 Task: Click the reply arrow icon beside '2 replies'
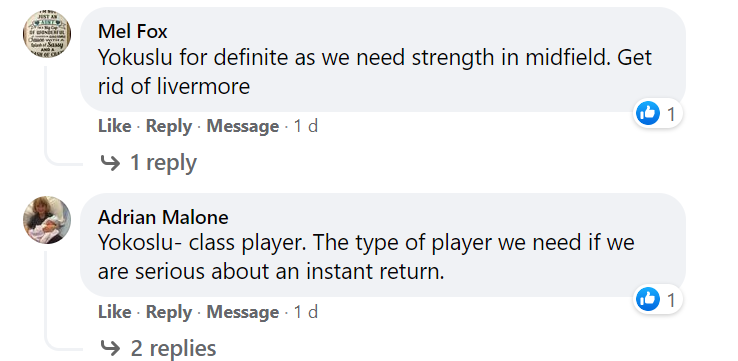coord(111,348)
